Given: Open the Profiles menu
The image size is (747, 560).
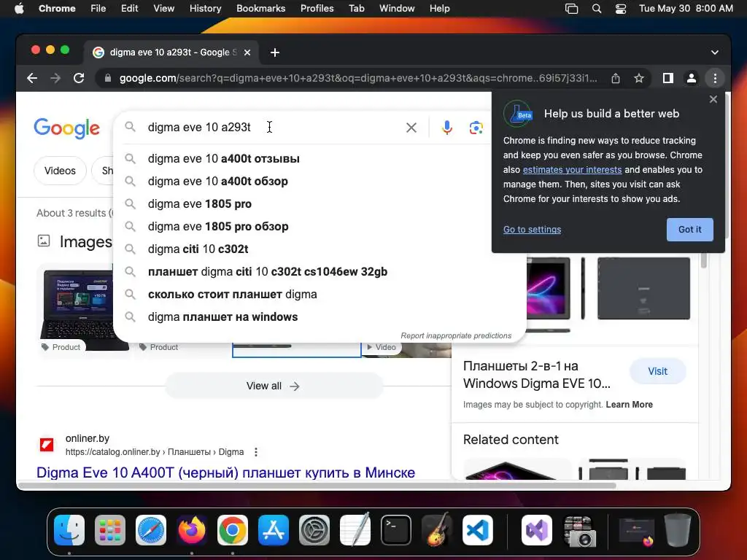Looking at the screenshot, I should pyautogui.click(x=317, y=9).
